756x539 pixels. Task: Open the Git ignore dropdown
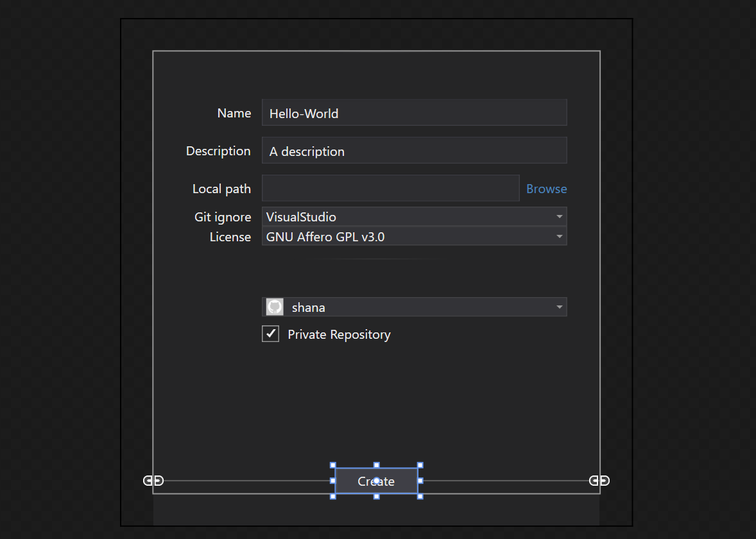tap(414, 216)
